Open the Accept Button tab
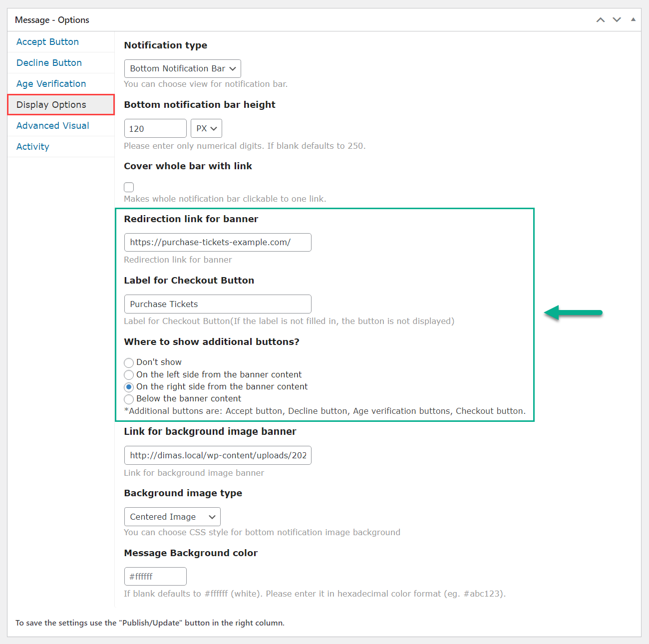The image size is (649, 644). pyautogui.click(x=47, y=42)
